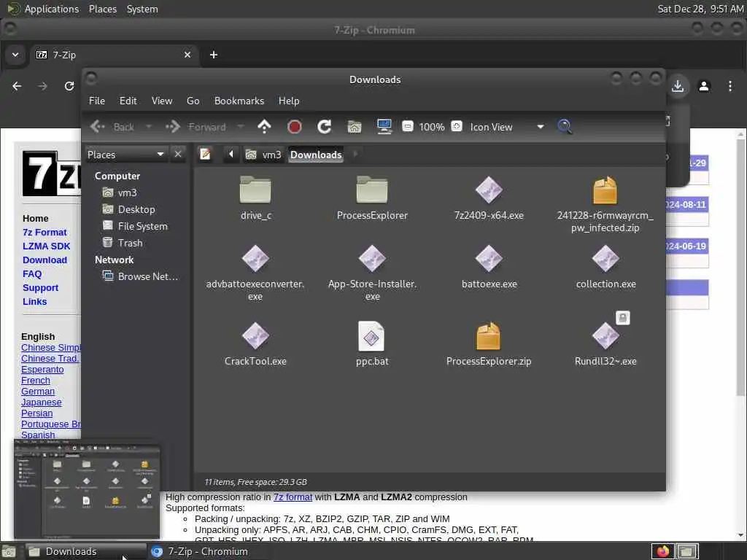Expand Back history dropdown arrow
The image size is (747, 560).
(149, 127)
